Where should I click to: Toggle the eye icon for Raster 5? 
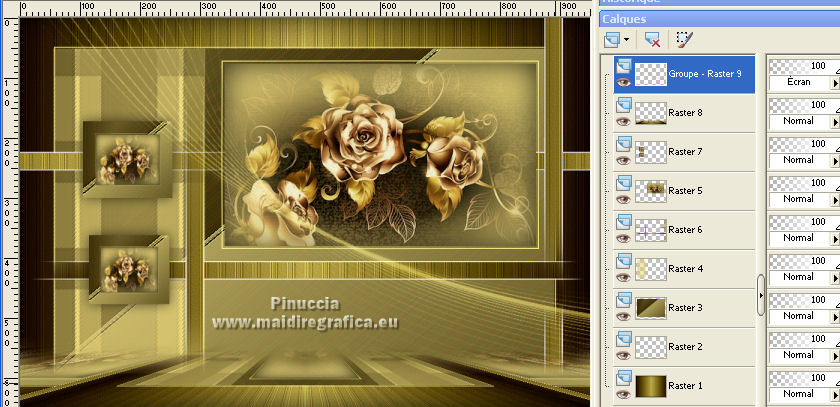click(x=623, y=200)
